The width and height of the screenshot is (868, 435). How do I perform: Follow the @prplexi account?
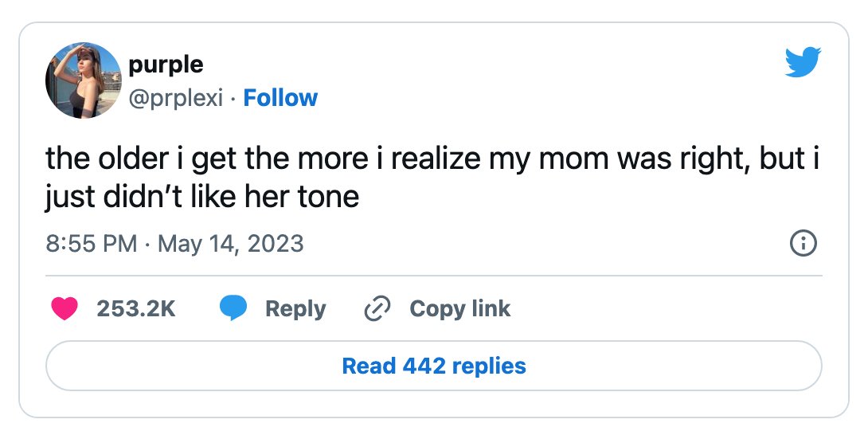click(x=280, y=98)
